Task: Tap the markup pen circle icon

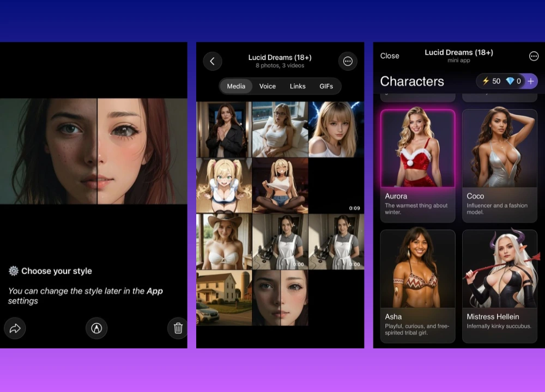Action: (96, 328)
